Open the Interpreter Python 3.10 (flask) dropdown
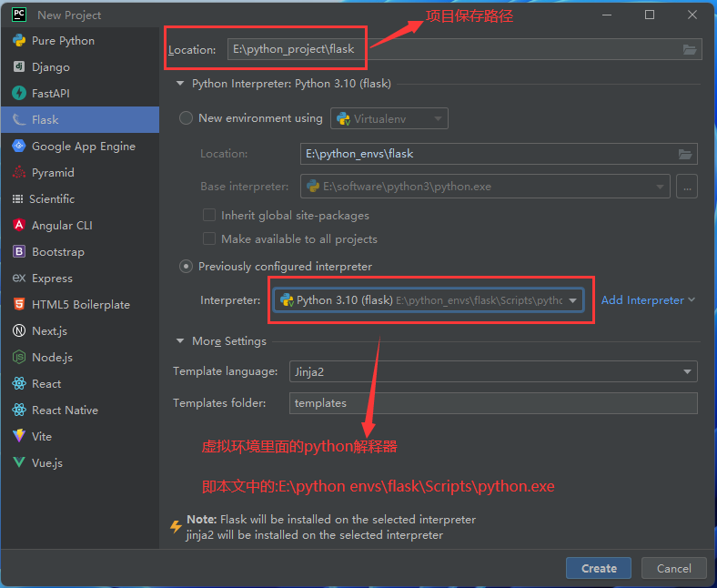This screenshot has height=588, width=717. click(x=428, y=300)
